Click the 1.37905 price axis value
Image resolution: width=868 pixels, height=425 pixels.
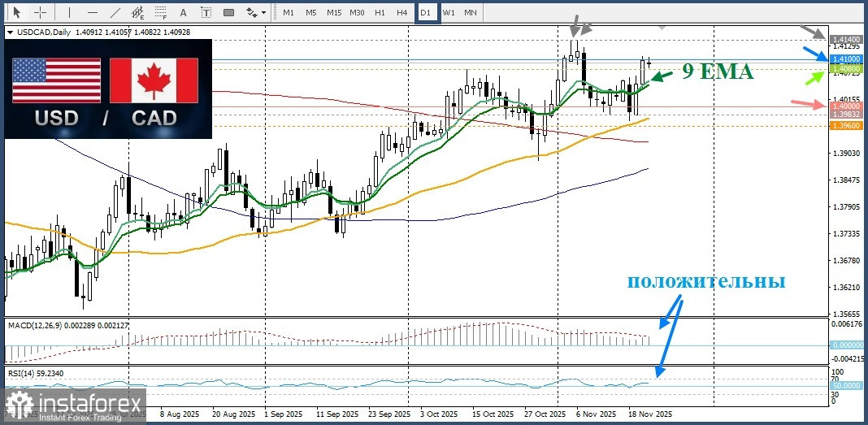tap(844, 207)
